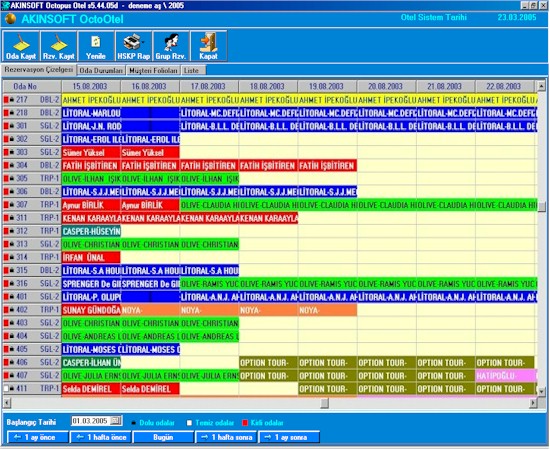Select the 15.08.2003 column header
Image resolution: width=550 pixels, height=450 pixels.
pos(90,86)
